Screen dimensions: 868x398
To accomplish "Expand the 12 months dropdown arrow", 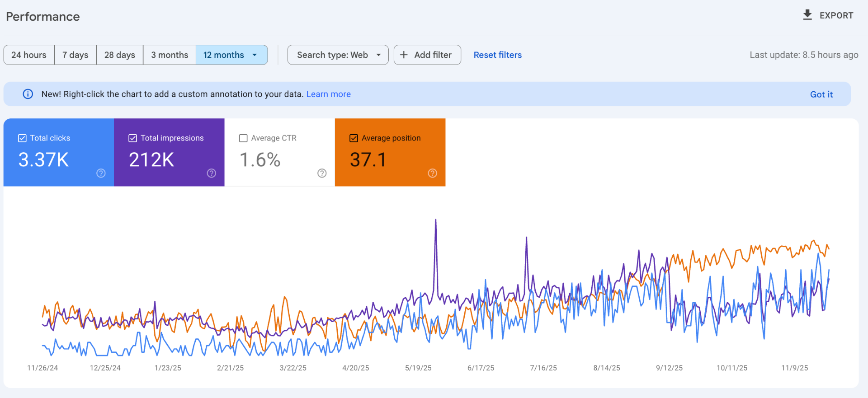I will [255, 55].
